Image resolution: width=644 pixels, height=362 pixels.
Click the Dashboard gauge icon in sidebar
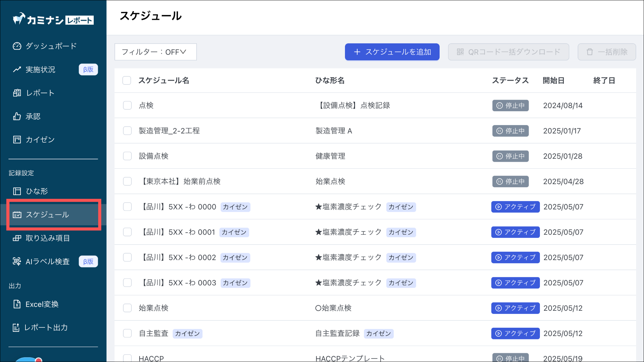17,46
